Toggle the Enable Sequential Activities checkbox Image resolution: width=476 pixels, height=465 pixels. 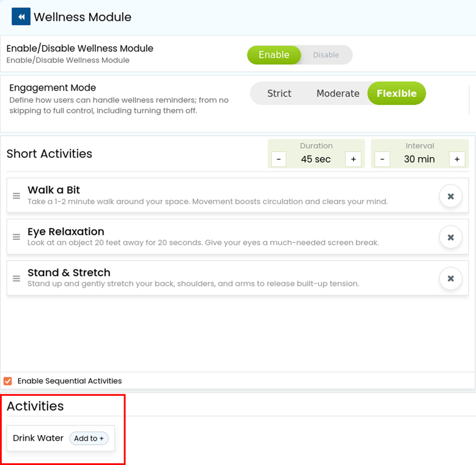pyautogui.click(x=8, y=381)
